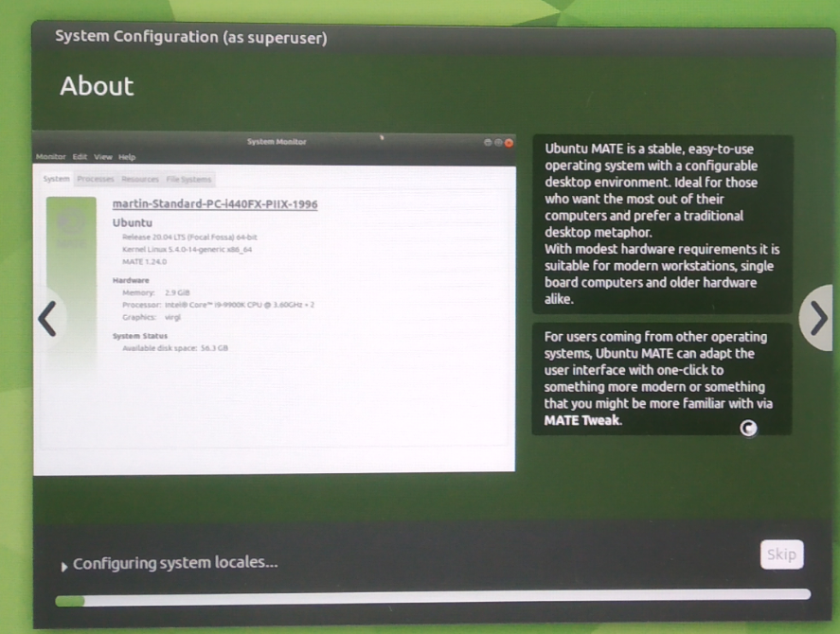Expand the Configuring system locales details triangle
This screenshot has height=634, width=840.
tap(63, 567)
